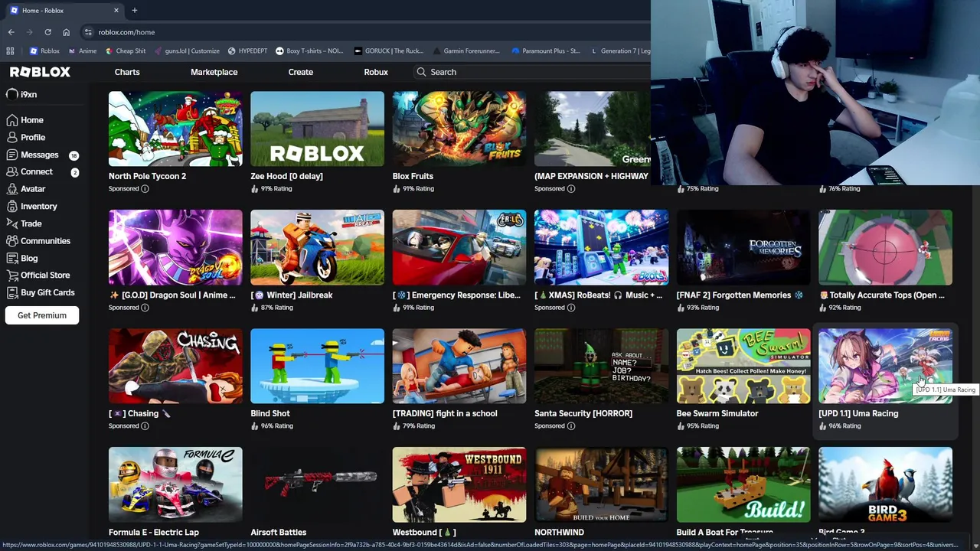The width and height of the screenshot is (980, 551).
Task: Open the Santa Security HORROR thumbnail
Action: [x=601, y=366]
